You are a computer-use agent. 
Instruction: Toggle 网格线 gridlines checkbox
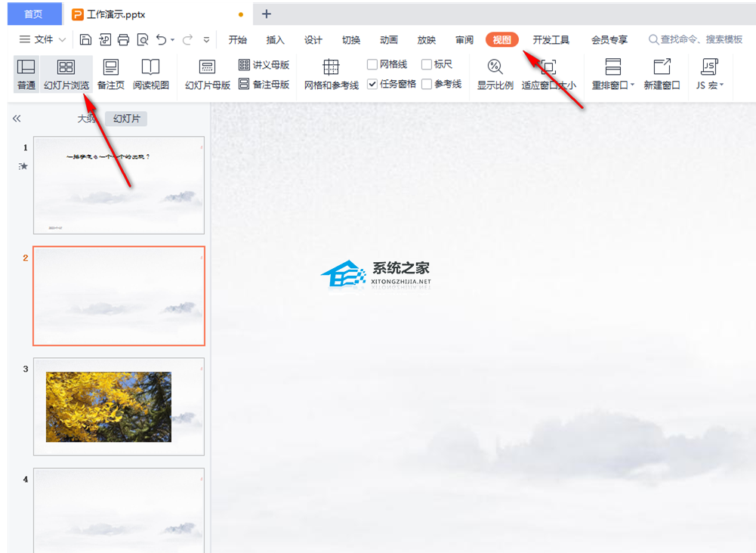click(x=372, y=65)
